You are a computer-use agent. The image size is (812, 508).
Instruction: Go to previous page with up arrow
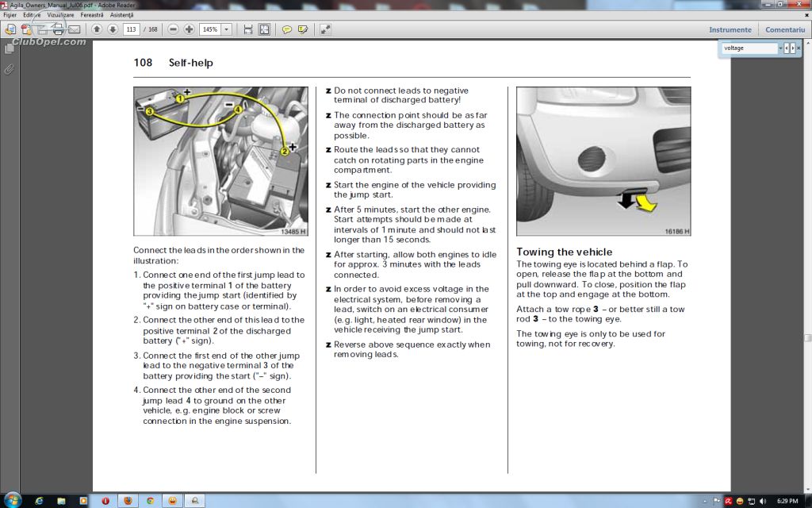coord(97,29)
